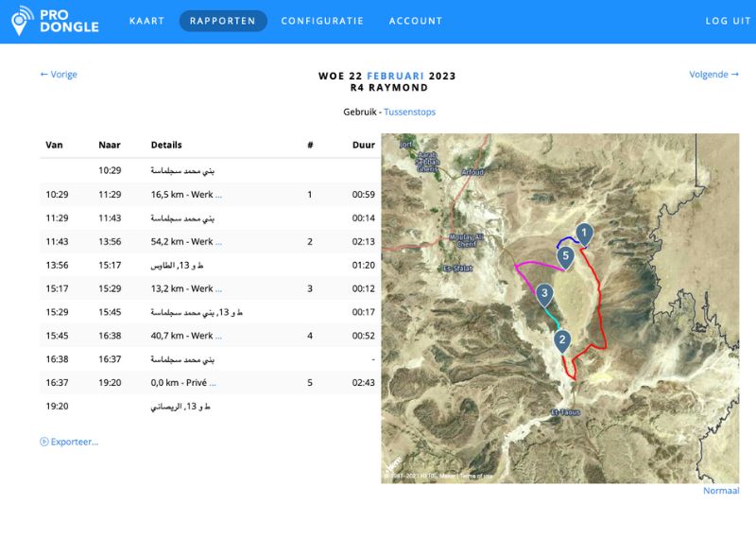Go to previous day with Vorige
756x539 pixels.
pyautogui.click(x=59, y=75)
